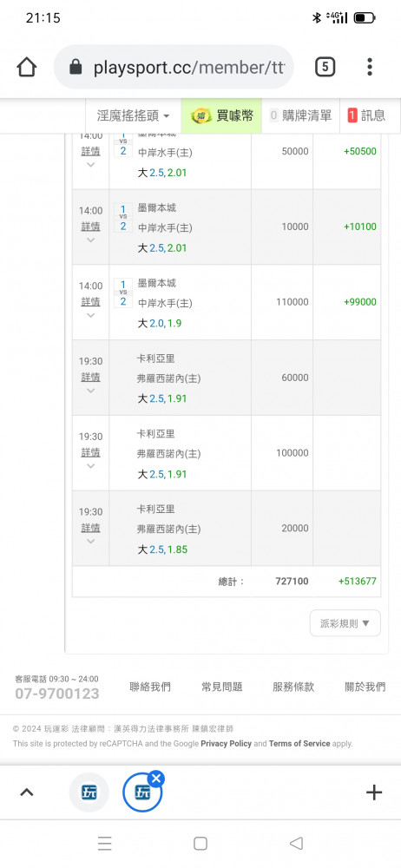Viewport: 401px width, 868px height.
Task: Tap the Android back navigation icon
Action: (296, 843)
